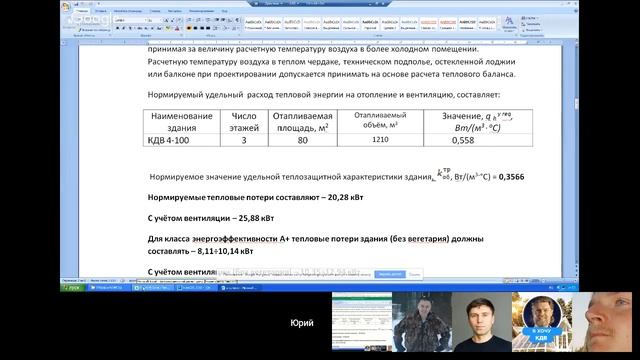
Task: Select the highlighted Align Left icon
Action: tap(189, 28)
